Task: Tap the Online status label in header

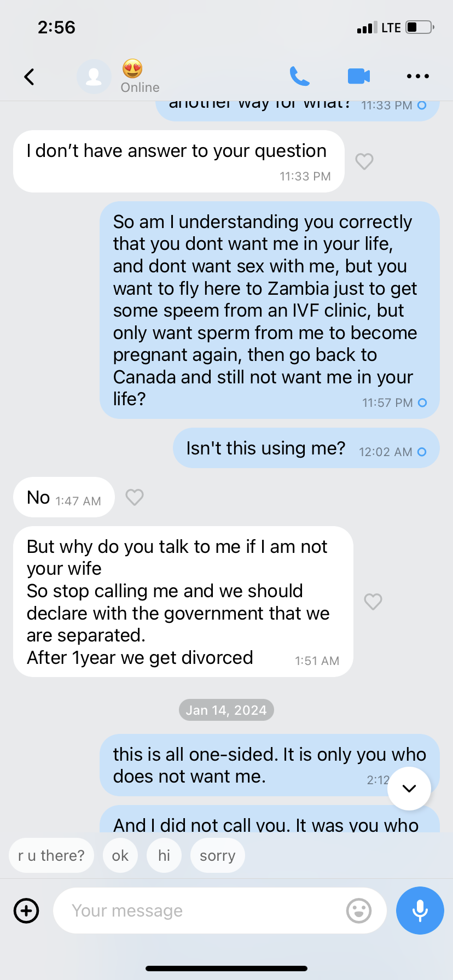Action: pos(140,87)
